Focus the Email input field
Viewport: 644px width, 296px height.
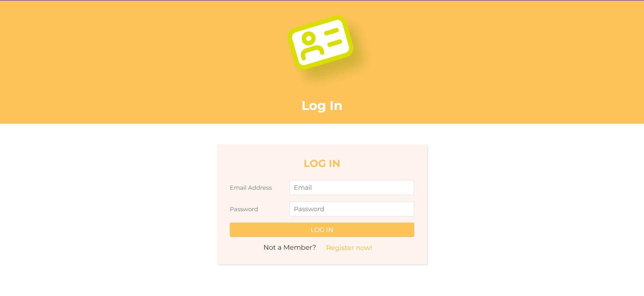pyautogui.click(x=352, y=187)
